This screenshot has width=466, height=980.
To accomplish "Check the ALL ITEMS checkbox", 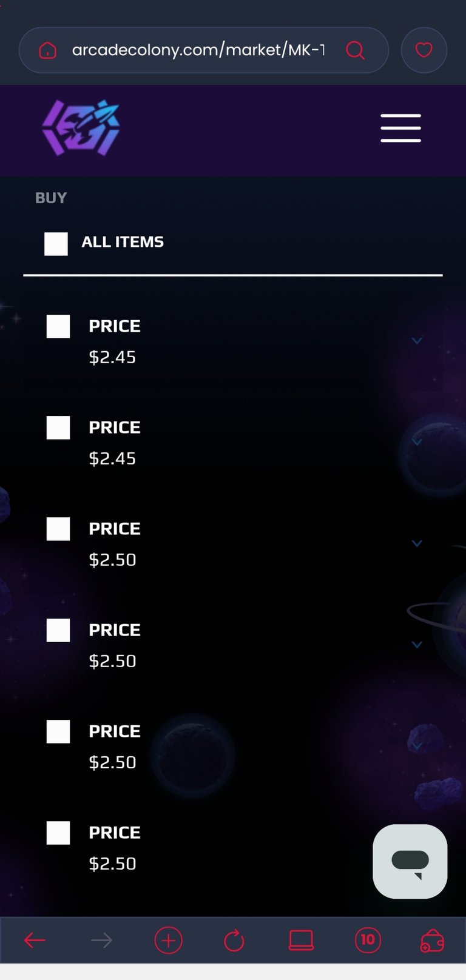I will [x=56, y=244].
